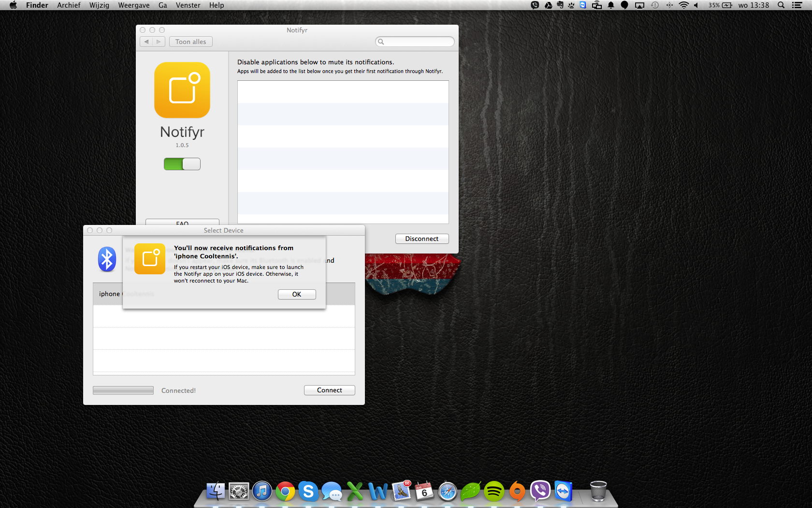
Task: Open Mail with 66 unread badge
Action: pyautogui.click(x=401, y=492)
